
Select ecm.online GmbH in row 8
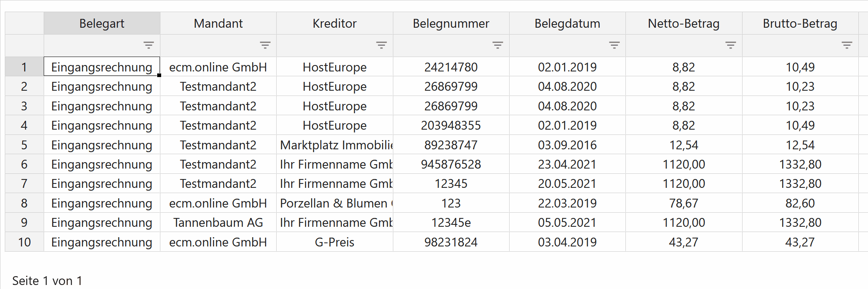coord(218,203)
